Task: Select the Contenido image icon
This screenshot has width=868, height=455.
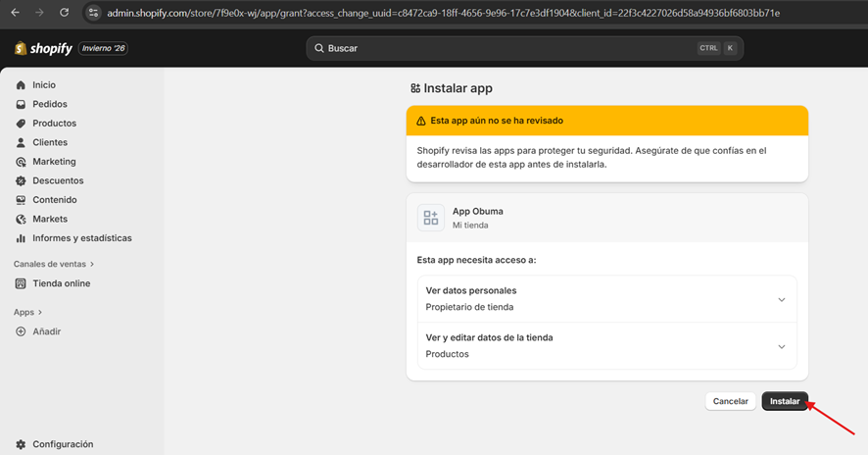Action: [x=22, y=200]
